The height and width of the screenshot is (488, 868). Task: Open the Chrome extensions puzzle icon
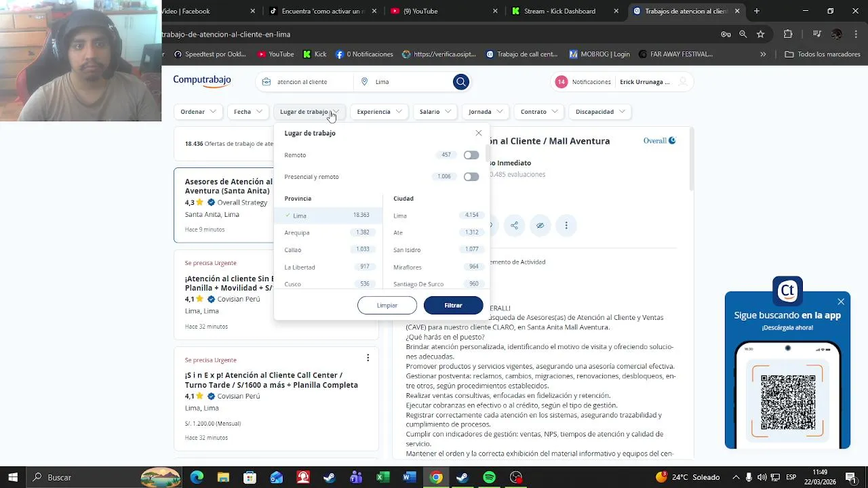(788, 34)
